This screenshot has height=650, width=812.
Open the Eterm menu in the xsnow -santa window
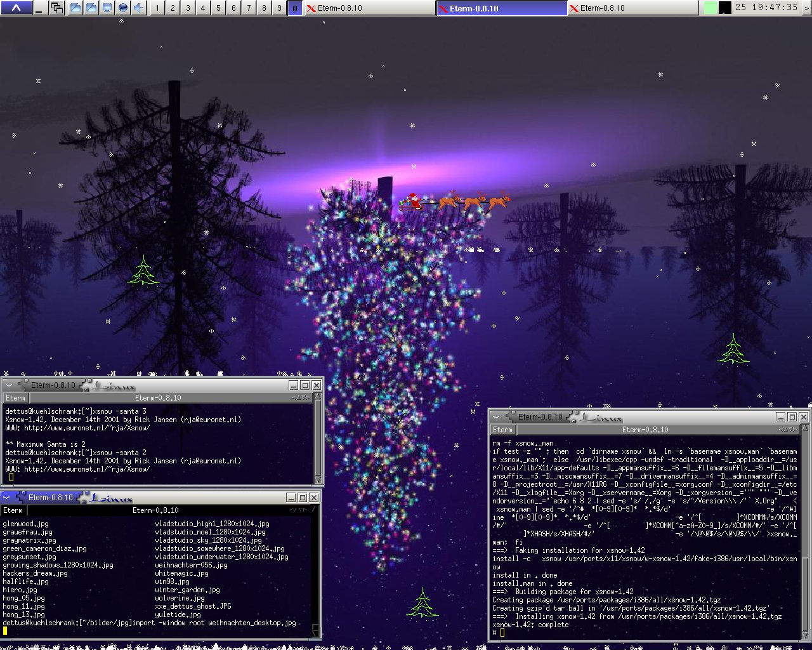15,398
